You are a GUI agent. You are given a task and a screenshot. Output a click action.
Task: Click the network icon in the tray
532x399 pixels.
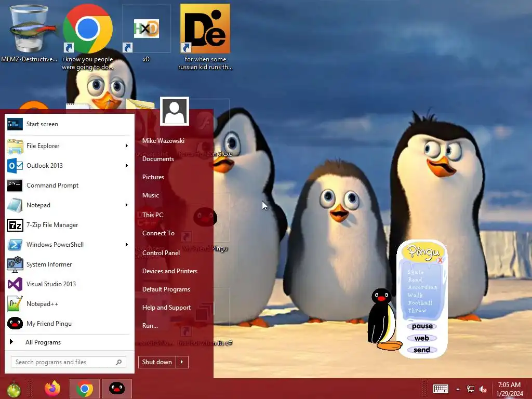pyautogui.click(x=471, y=389)
